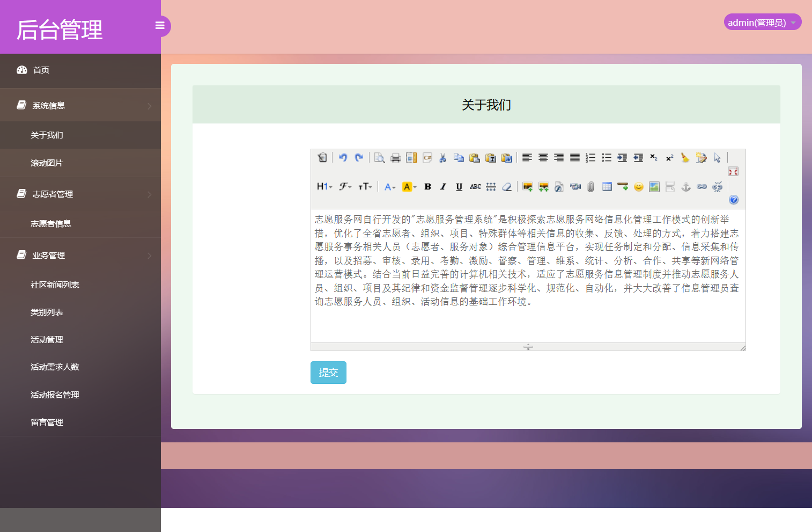Toggle the strikethrough formatting

474,187
